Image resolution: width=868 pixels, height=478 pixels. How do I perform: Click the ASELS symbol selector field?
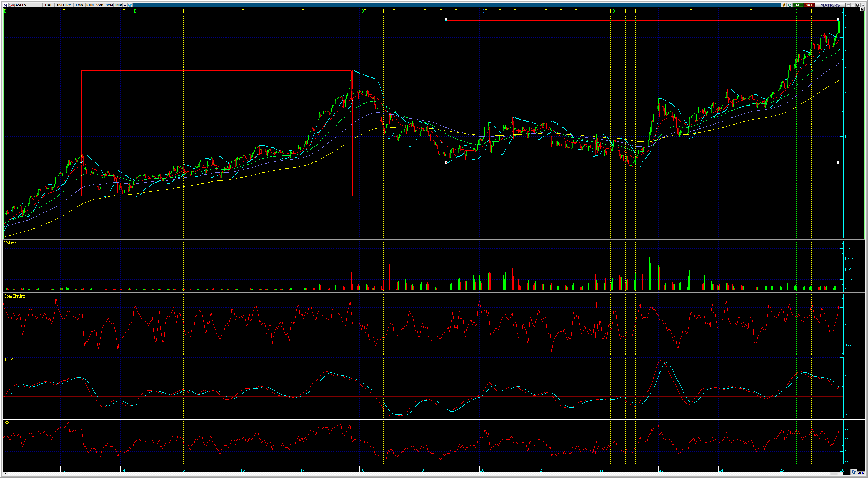click(x=27, y=5)
